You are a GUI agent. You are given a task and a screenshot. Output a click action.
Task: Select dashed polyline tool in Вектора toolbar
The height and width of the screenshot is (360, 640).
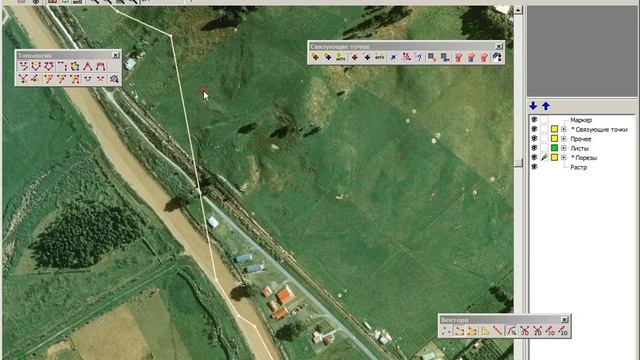(x=460, y=331)
